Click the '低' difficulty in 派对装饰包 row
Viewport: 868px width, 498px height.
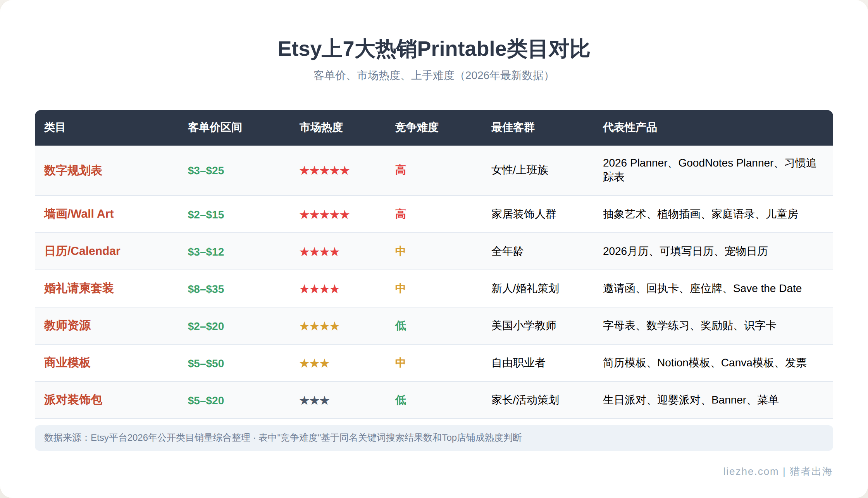(400, 400)
